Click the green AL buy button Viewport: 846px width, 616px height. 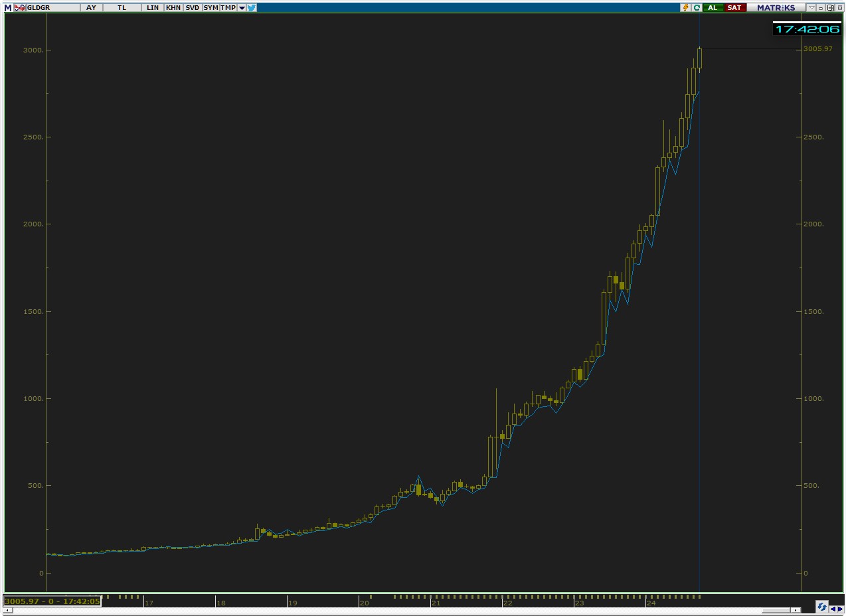pos(713,7)
